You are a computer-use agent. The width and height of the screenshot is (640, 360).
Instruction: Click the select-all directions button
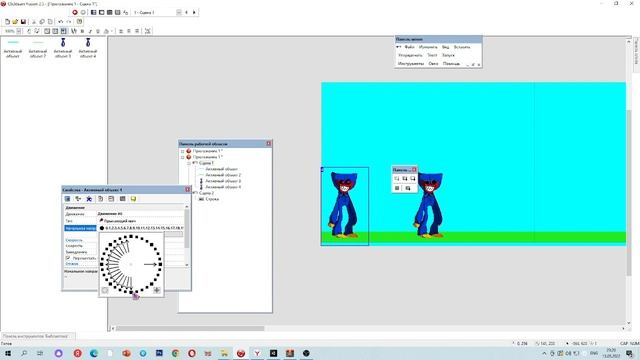157,290
